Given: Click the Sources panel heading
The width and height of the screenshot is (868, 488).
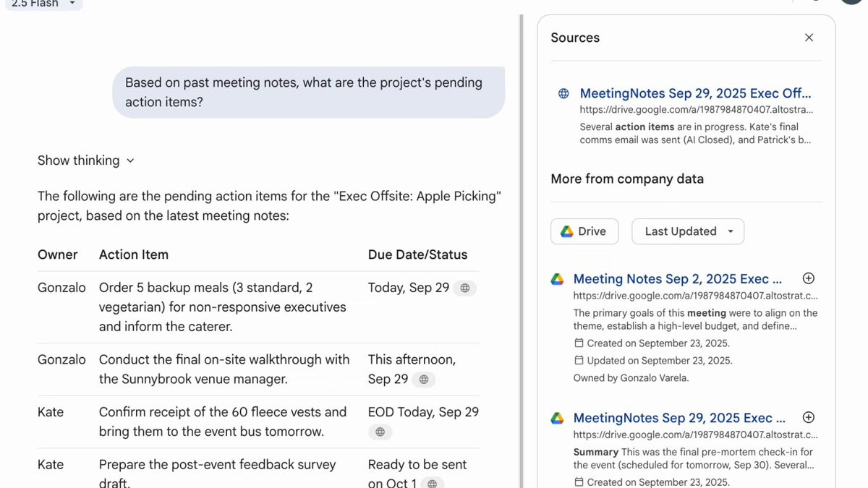Looking at the screenshot, I should (x=575, y=38).
